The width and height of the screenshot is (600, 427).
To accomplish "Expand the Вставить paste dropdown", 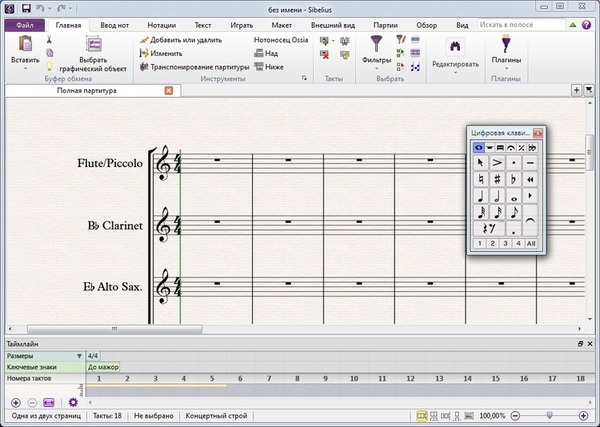I will (x=25, y=69).
